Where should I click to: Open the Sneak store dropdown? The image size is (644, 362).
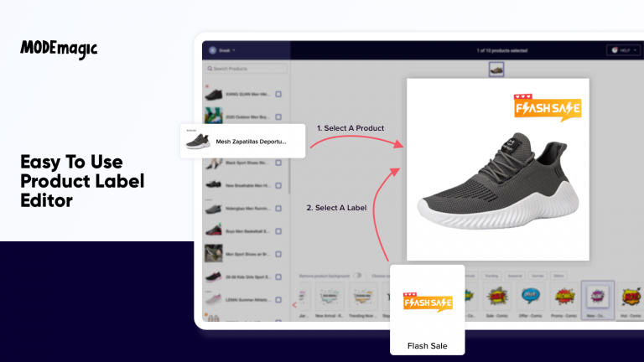(222, 50)
